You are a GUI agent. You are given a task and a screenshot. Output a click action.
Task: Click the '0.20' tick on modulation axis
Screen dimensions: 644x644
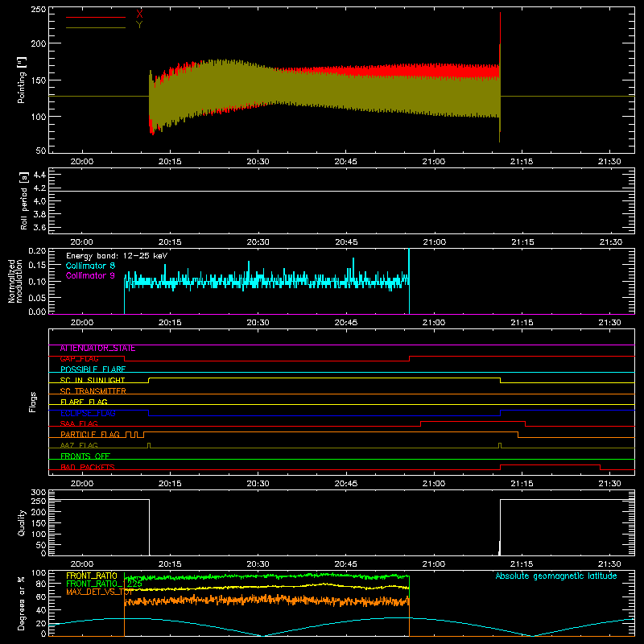coord(37,251)
